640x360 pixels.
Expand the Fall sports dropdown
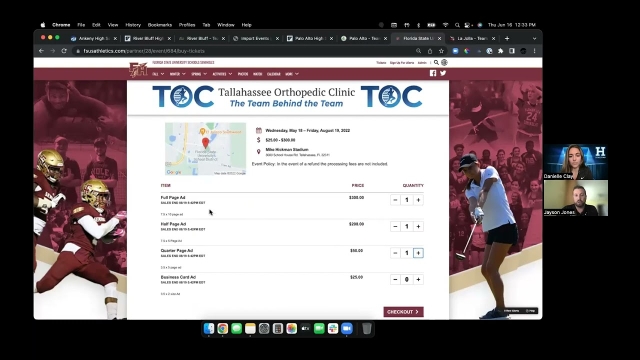[158, 74]
